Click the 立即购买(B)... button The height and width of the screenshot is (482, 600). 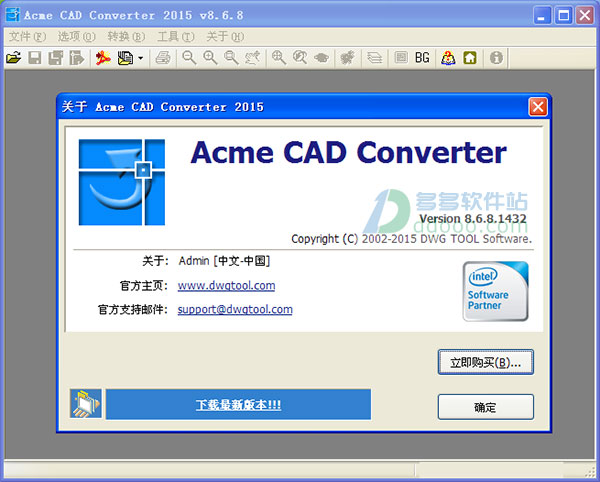[x=486, y=362]
